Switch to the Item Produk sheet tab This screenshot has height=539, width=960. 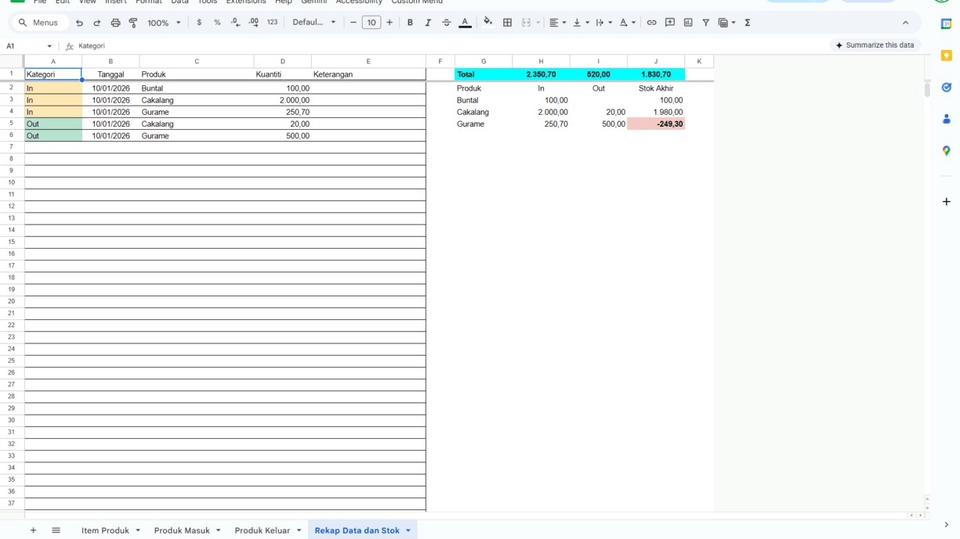[x=105, y=531]
